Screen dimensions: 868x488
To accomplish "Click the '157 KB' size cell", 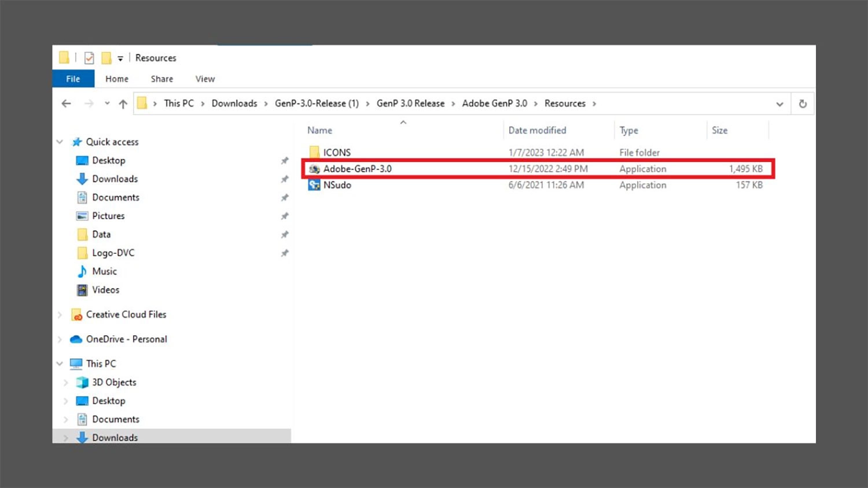I will point(749,185).
